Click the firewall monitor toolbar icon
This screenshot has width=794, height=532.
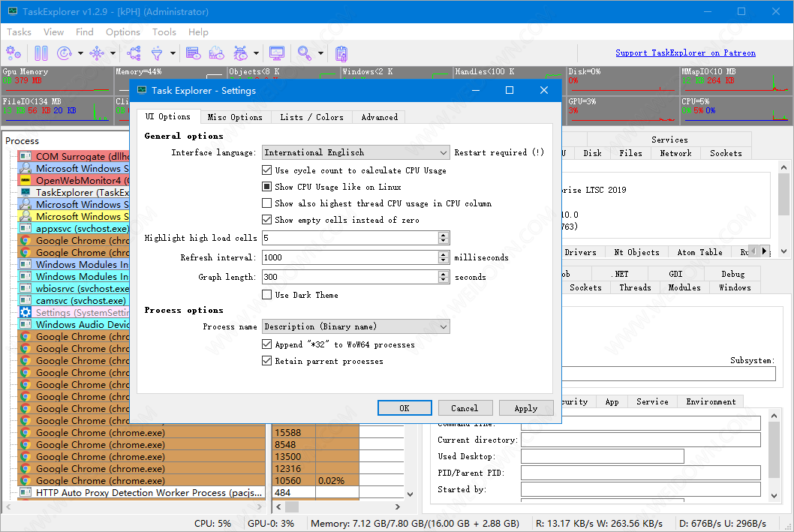pyautogui.click(x=217, y=53)
